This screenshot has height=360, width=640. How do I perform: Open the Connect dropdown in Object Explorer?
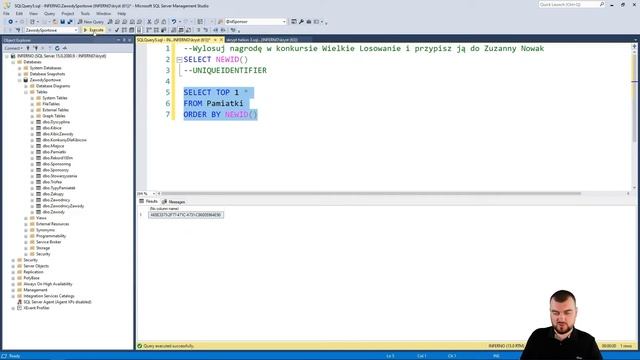tap(13, 48)
